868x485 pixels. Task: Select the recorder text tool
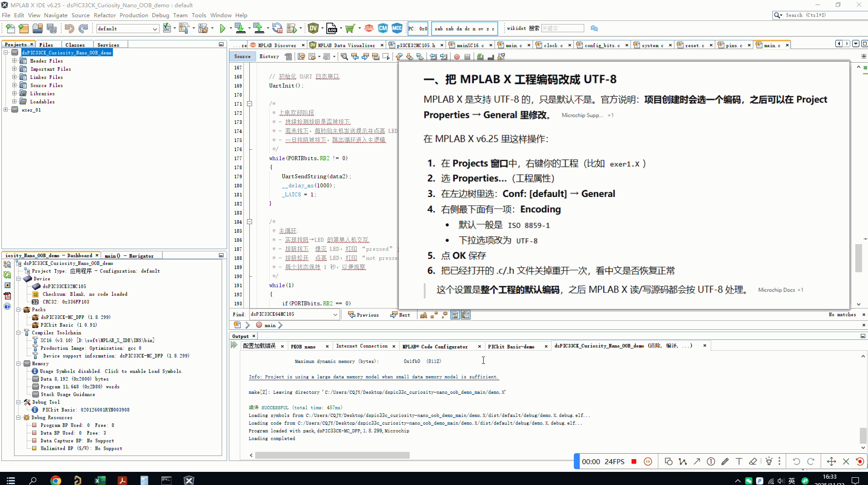point(739,461)
